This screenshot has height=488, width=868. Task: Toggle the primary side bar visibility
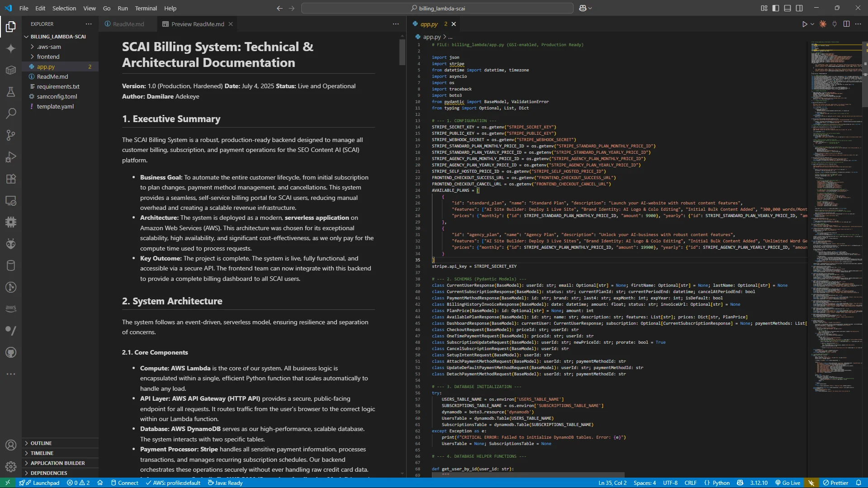pyautogui.click(x=776, y=8)
